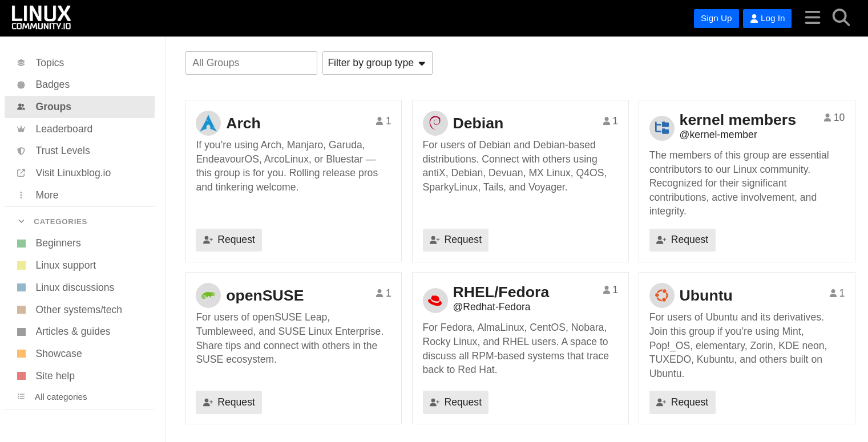
Task: Click the kernel members avatar
Action: 662,128
